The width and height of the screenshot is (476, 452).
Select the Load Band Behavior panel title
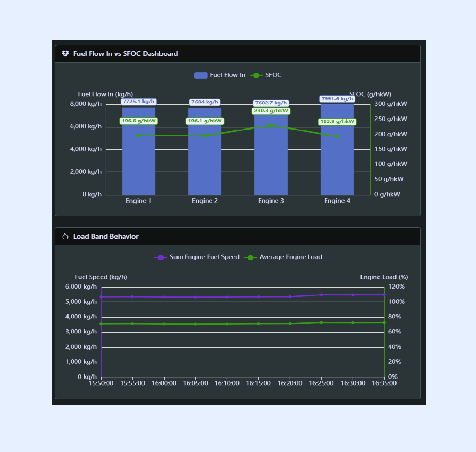pyautogui.click(x=105, y=236)
